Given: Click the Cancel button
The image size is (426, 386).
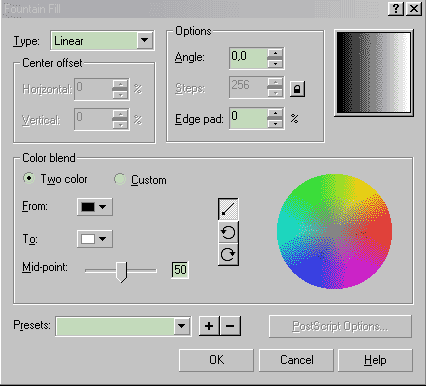Looking at the screenshot, I should [296, 360].
